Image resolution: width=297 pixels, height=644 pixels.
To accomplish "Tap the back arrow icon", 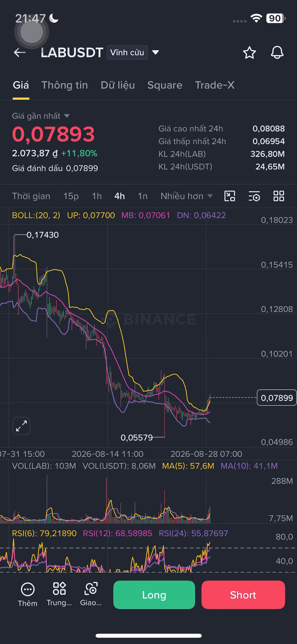I will (20, 52).
